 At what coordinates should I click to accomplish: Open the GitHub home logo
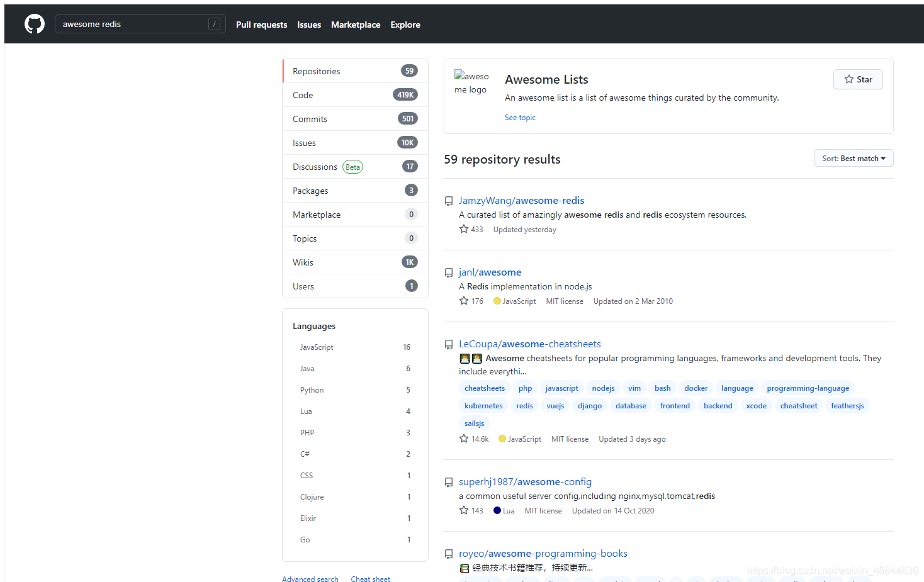pyautogui.click(x=35, y=24)
